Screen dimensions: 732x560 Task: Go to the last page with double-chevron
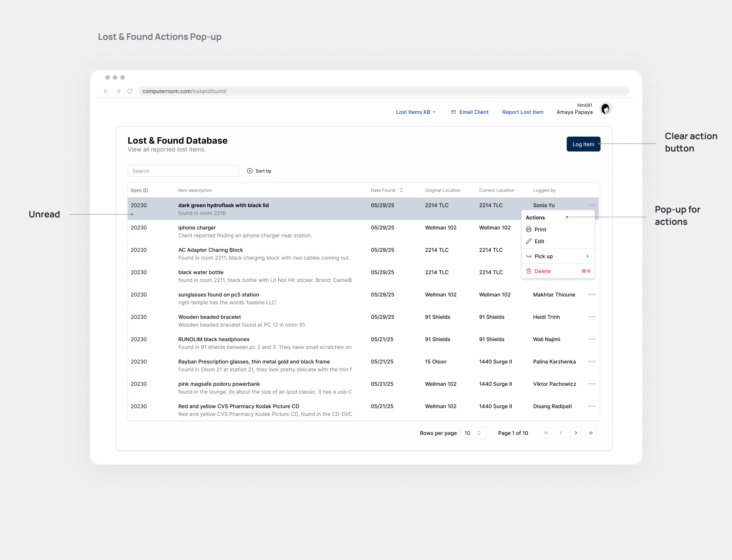point(591,433)
